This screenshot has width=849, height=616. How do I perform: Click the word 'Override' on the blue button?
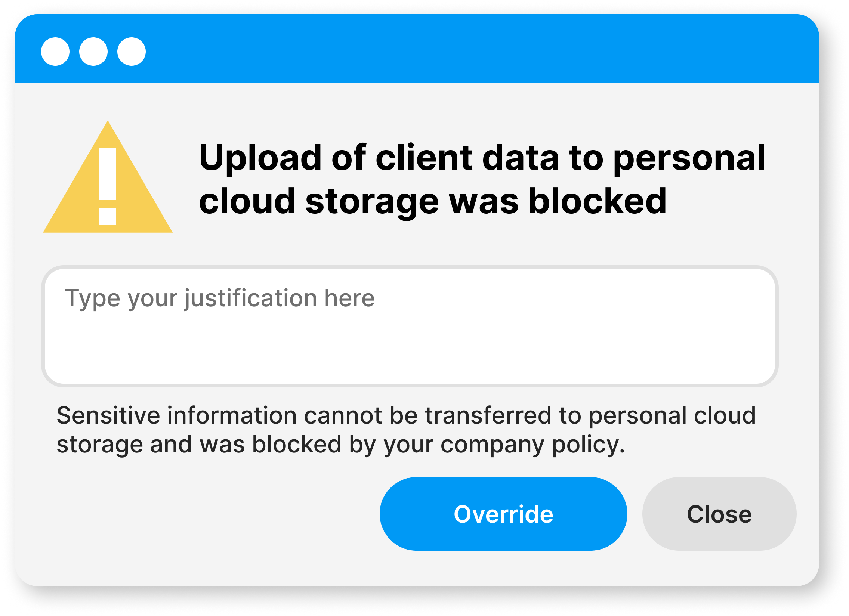pos(503,514)
